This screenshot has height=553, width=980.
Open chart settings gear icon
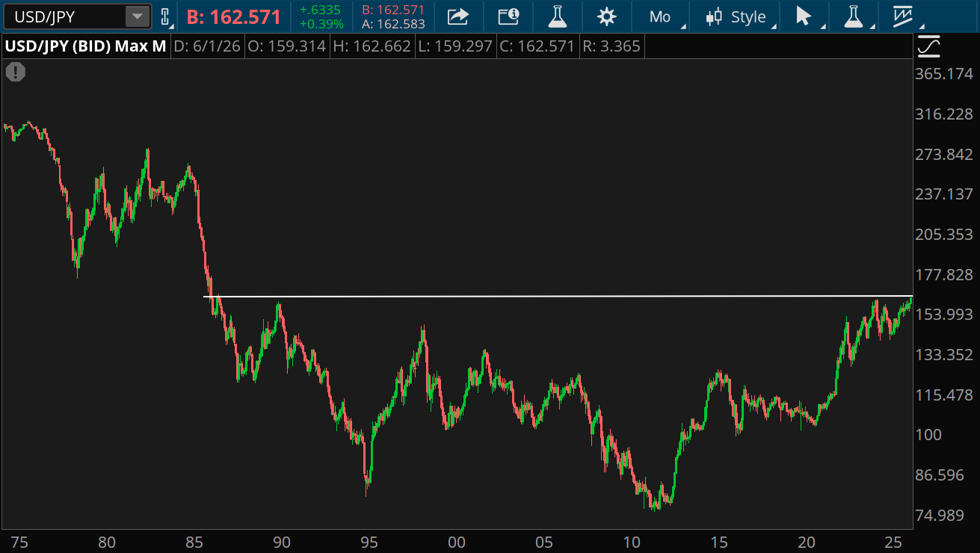click(x=607, y=16)
